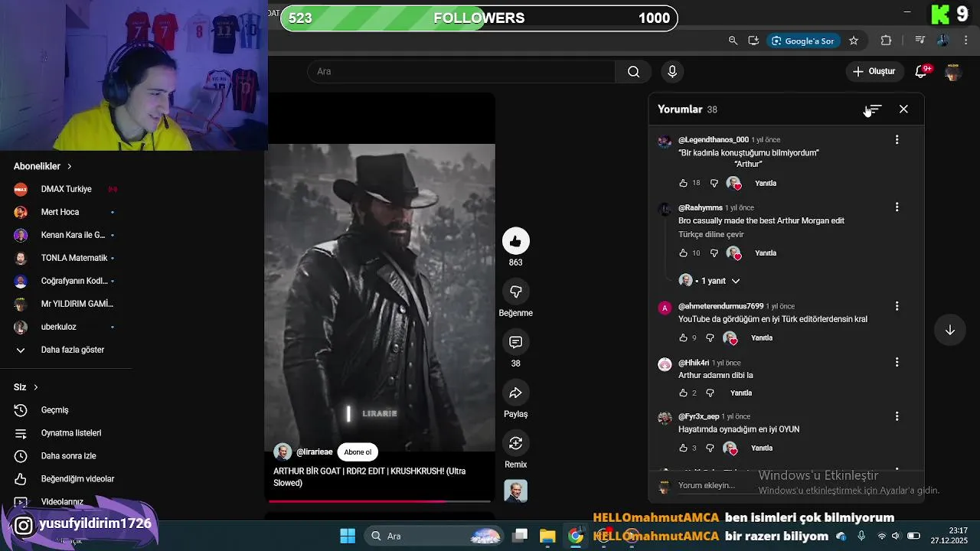The width and height of the screenshot is (980, 551).
Task: Open options menu for @Legendthanos_000 comment
Action: (897, 140)
